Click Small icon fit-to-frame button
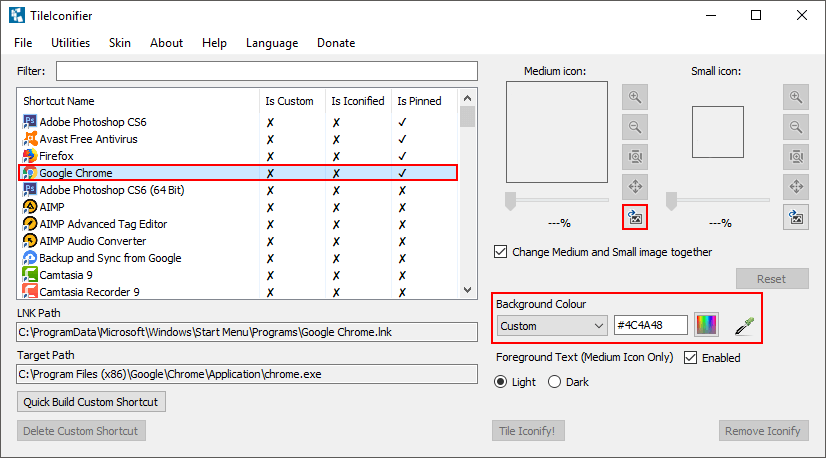The image size is (826, 458). tap(796, 157)
